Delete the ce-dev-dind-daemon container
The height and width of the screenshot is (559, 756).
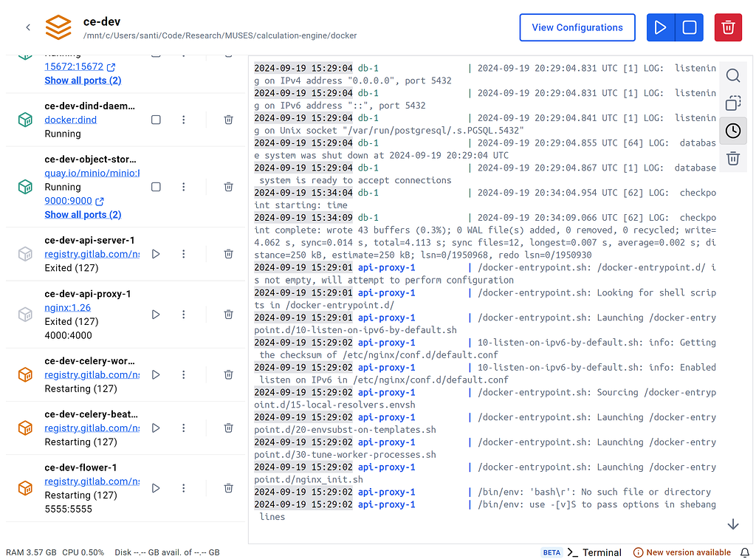coord(229,120)
